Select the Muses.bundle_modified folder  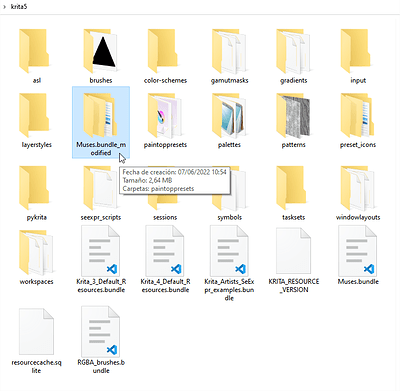click(101, 122)
